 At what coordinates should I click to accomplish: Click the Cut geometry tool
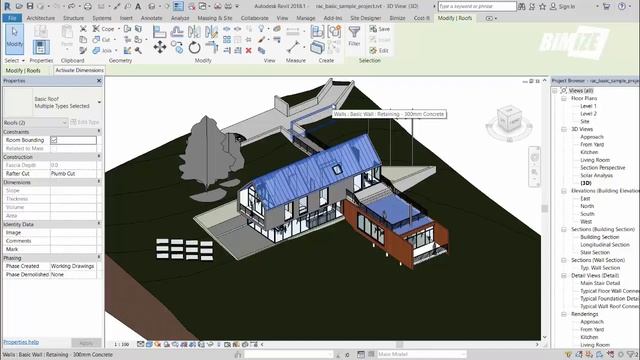point(102,40)
